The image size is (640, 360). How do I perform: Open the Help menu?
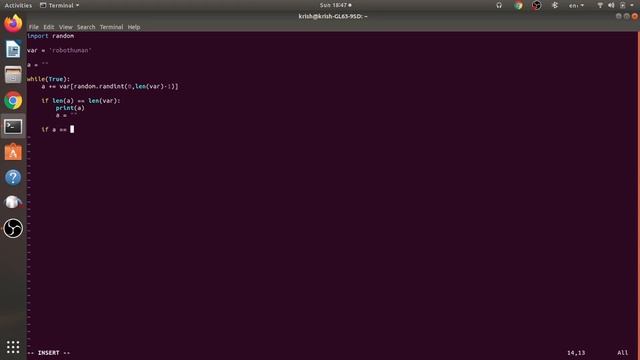tap(134, 27)
